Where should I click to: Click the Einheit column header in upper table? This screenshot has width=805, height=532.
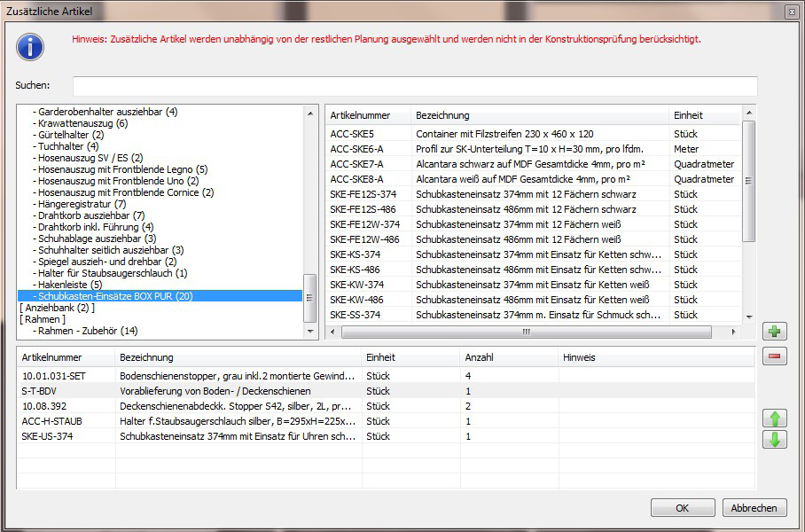click(x=689, y=115)
